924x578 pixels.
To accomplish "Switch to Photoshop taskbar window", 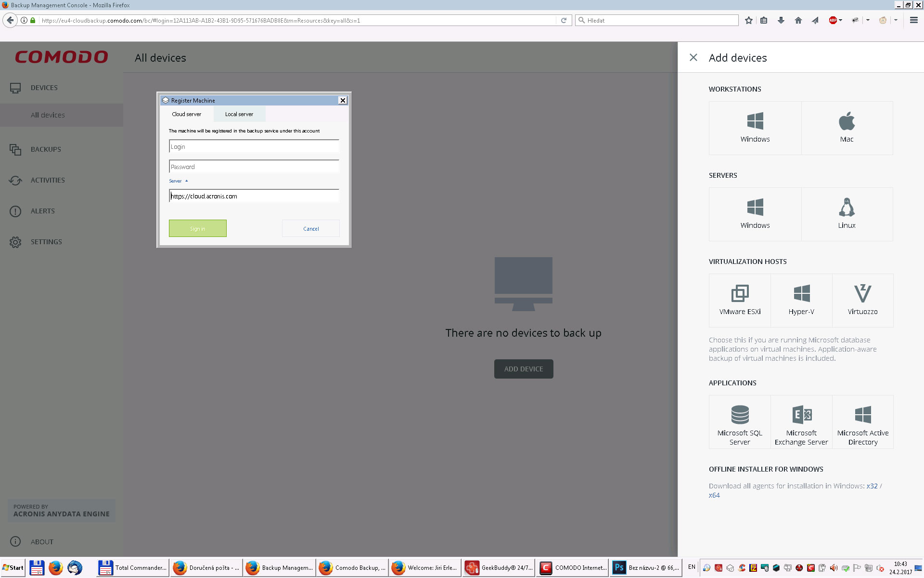I will point(646,568).
